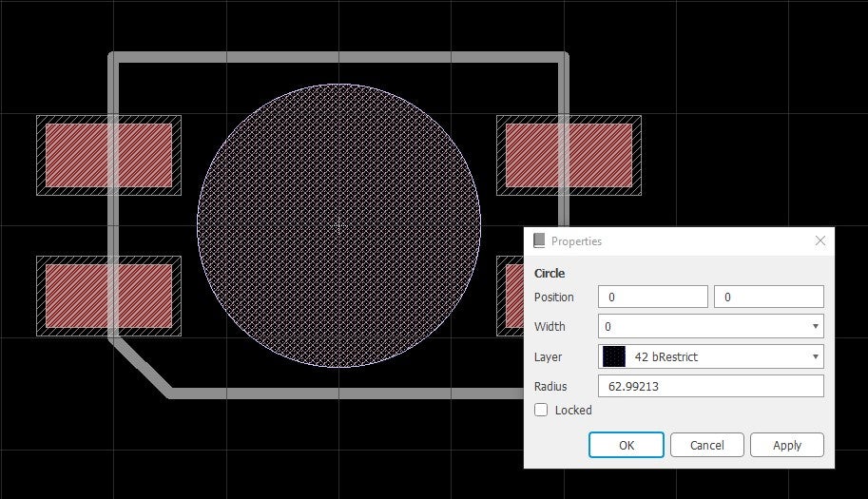Click the chamfered corner of the gray outline
Viewport: 868px width, 499px height.
coord(141,365)
